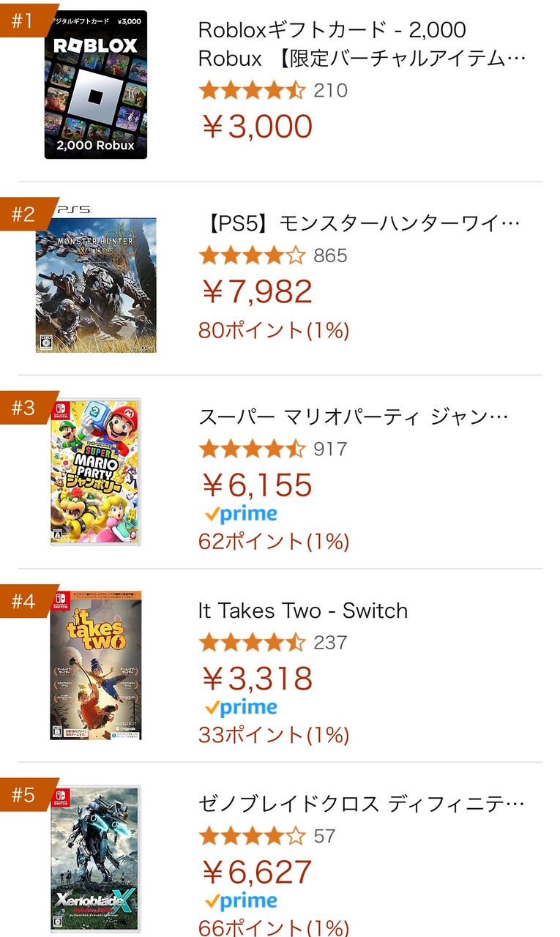Open It Takes Two star rating

click(x=251, y=643)
